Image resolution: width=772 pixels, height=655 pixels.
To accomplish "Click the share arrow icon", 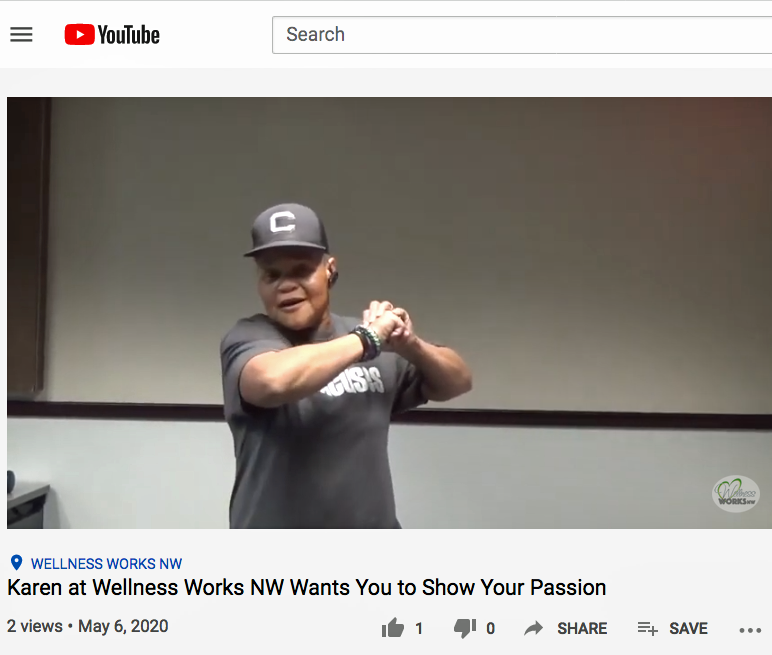I will point(533,628).
